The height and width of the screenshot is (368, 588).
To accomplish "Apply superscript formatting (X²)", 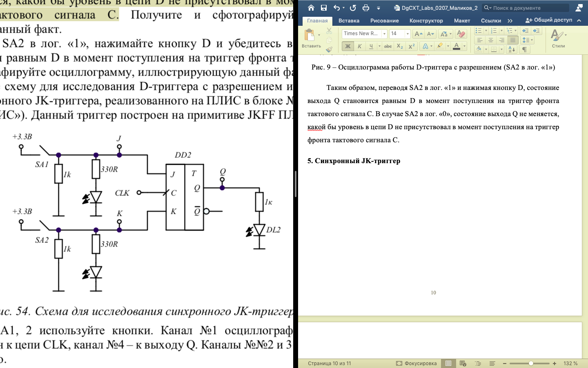I will 412,46.
